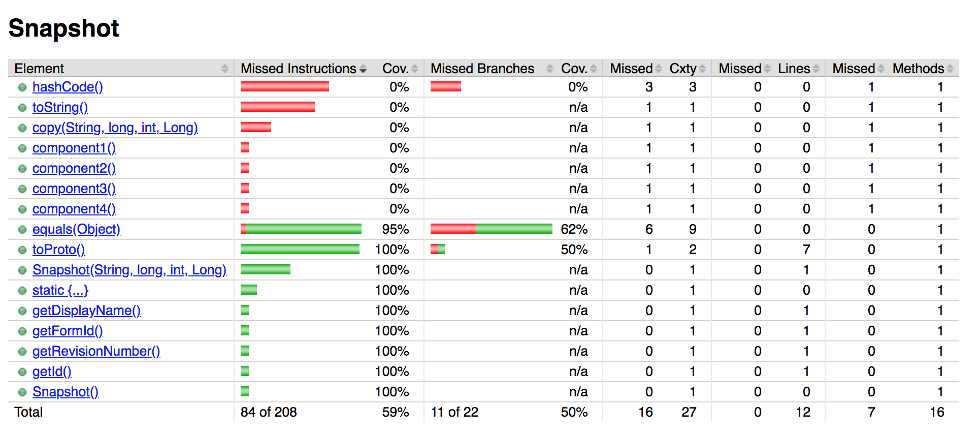
Task: Open the equals(Object) method report
Action: point(76,229)
